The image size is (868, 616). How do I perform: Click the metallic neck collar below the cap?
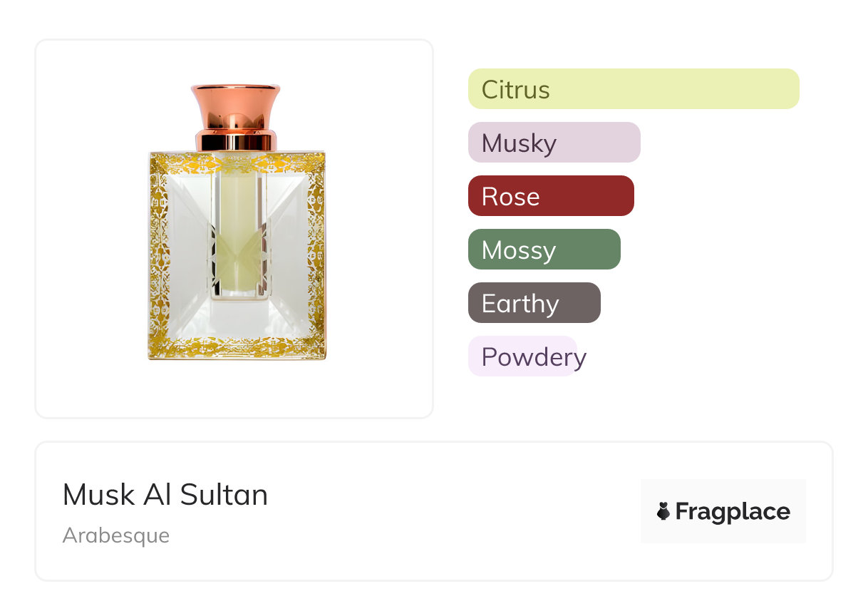point(236,140)
